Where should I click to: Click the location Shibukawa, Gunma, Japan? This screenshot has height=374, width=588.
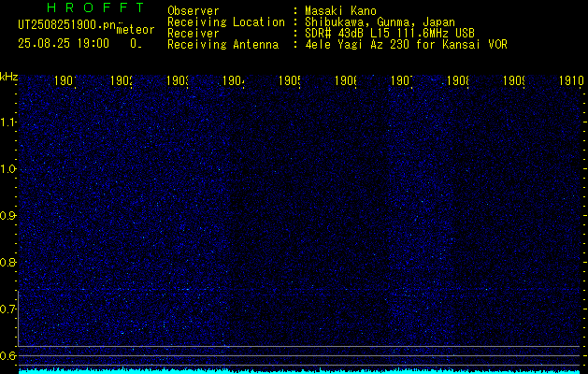tap(380, 22)
